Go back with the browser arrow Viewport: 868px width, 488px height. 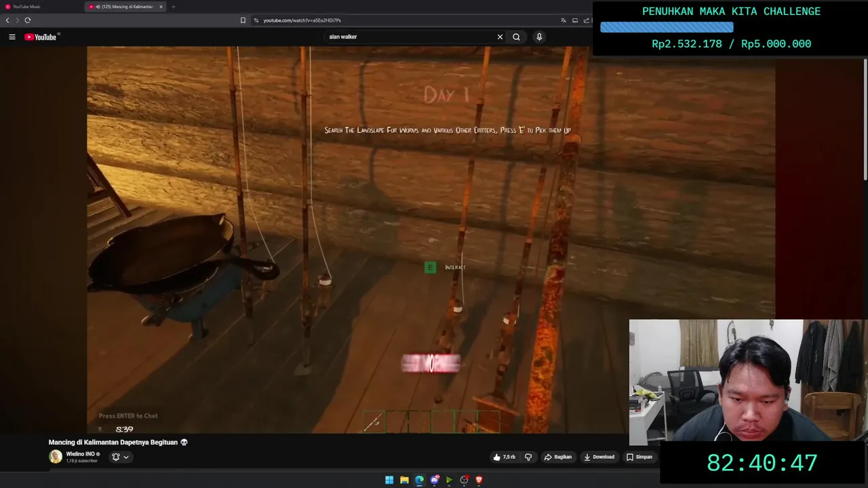click(7, 20)
